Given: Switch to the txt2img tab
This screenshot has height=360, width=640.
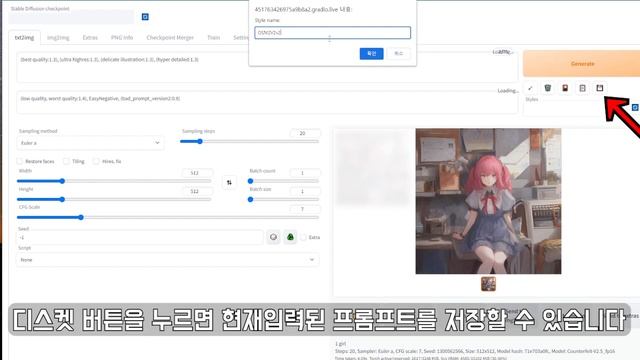Looking at the screenshot, I should coord(24,38).
